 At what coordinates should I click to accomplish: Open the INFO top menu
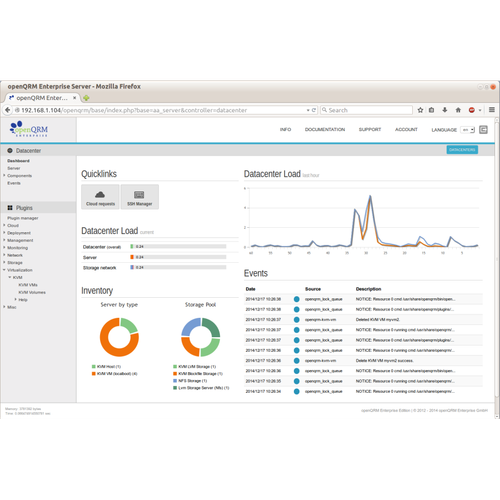285,129
